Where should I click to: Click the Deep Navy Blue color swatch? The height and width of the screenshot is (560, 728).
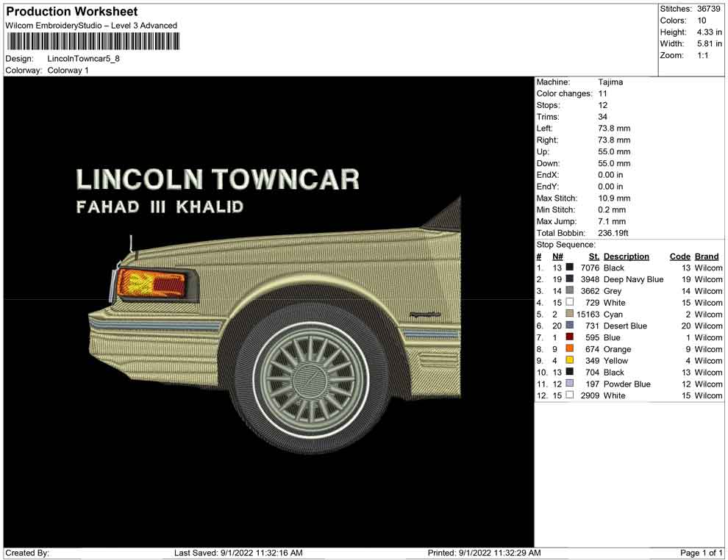pyautogui.click(x=570, y=279)
